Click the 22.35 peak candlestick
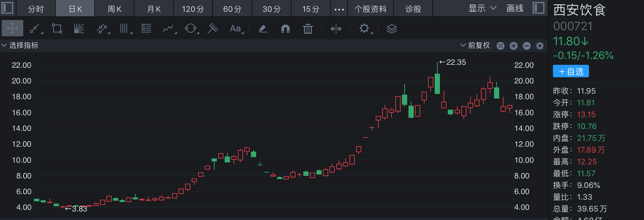The height and width of the screenshot is (220, 644). (x=437, y=83)
